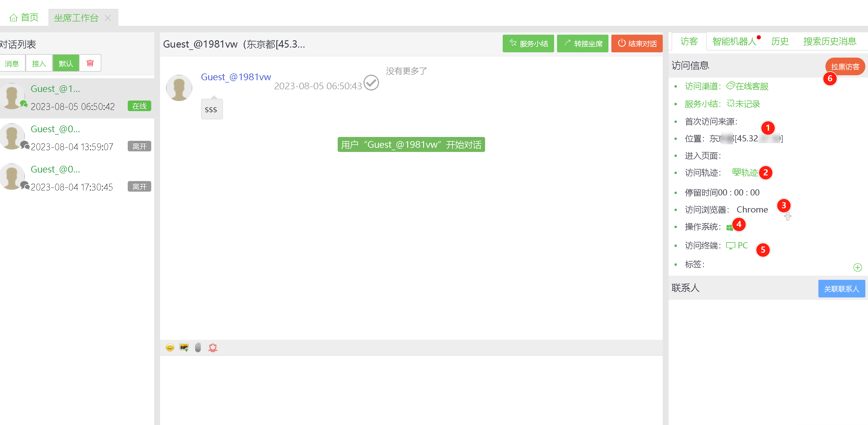Select the 默认 filter tab
868x425 pixels.
(x=66, y=63)
